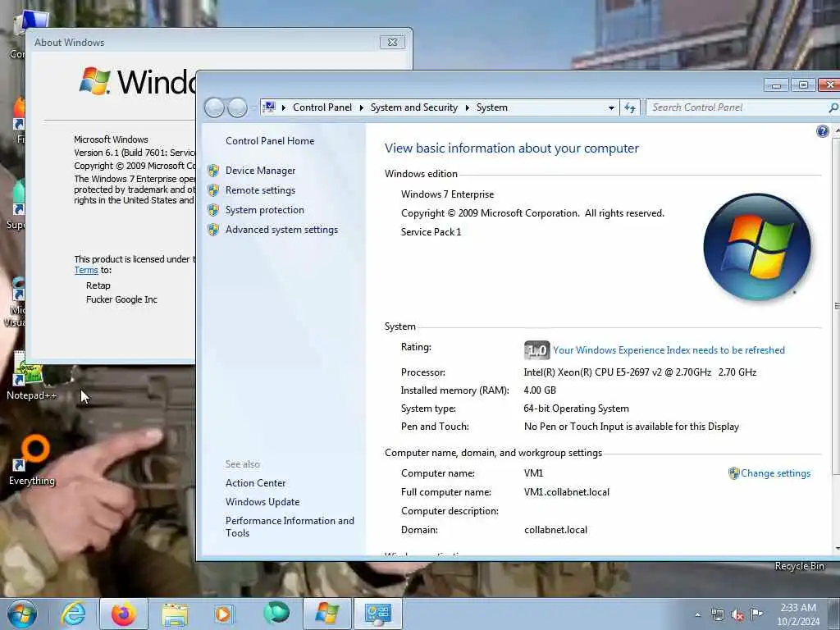The width and height of the screenshot is (840, 630).
Task: Click the Terms link in About Windows
Action: [x=85, y=271]
